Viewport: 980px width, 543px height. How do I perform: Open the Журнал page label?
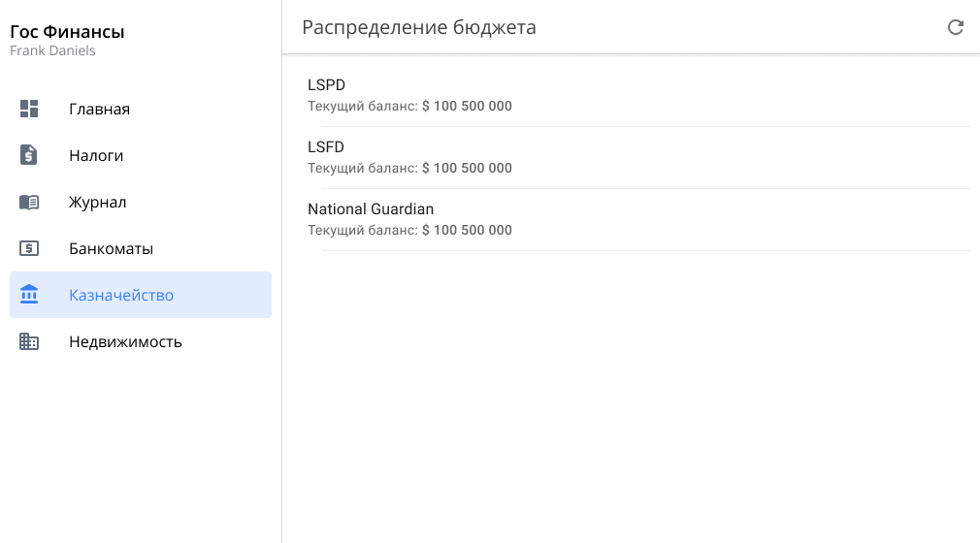click(x=97, y=202)
